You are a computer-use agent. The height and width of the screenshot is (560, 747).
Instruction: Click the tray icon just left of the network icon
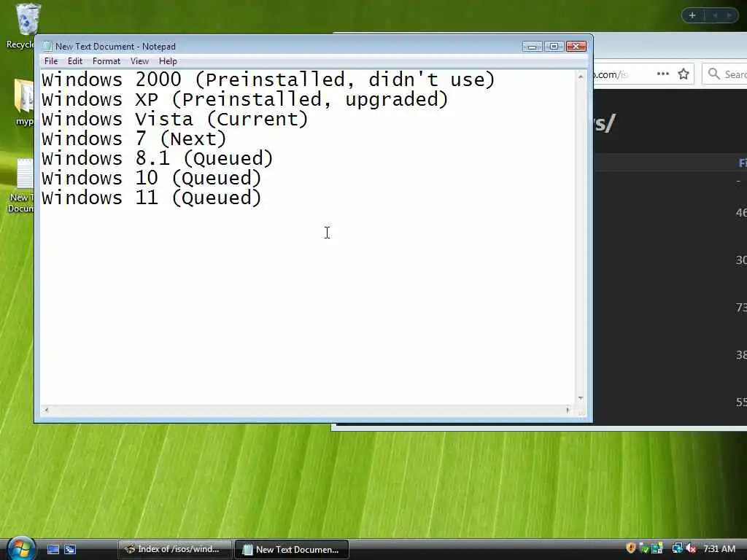[x=657, y=548]
